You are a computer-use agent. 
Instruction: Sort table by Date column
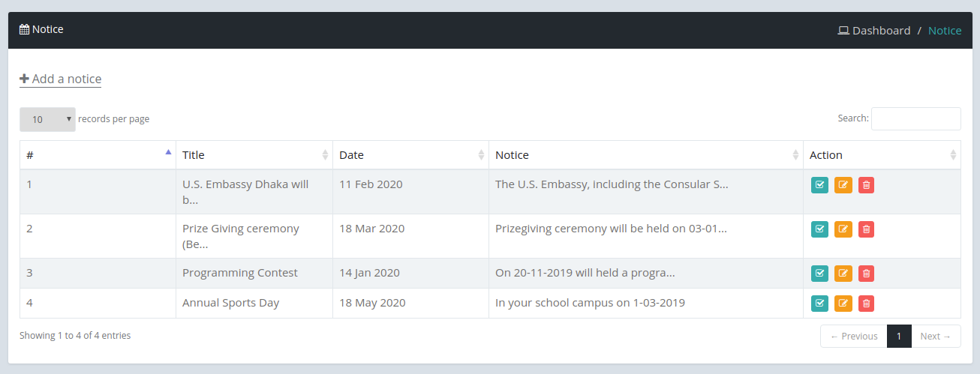click(x=410, y=155)
